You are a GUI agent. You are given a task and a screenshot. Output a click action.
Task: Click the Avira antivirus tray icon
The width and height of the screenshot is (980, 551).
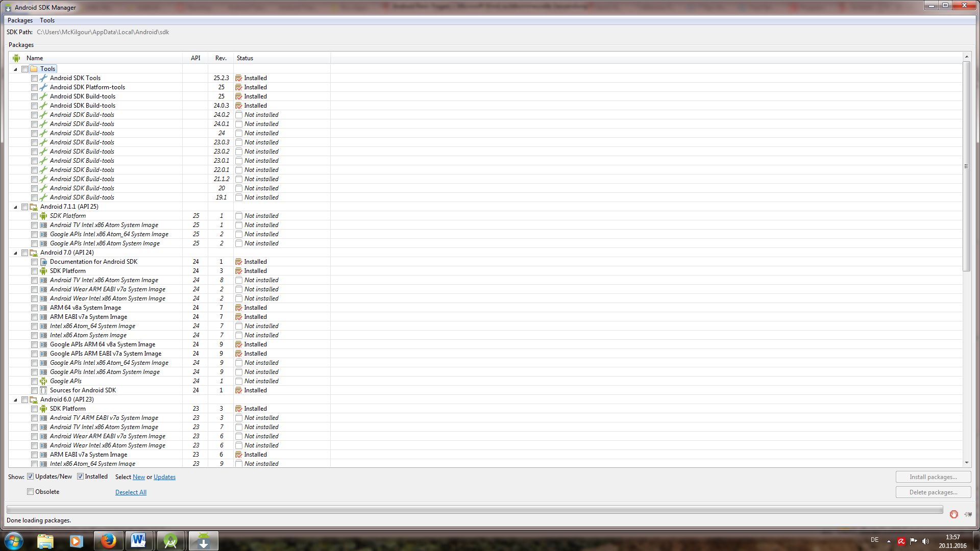click(901, 541)
